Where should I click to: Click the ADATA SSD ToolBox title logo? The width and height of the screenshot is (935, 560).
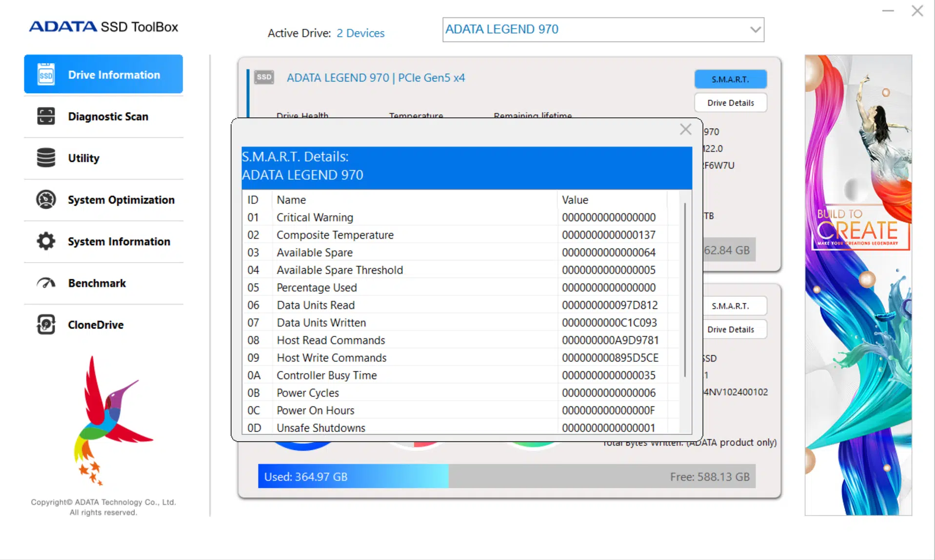click(103, 27)
